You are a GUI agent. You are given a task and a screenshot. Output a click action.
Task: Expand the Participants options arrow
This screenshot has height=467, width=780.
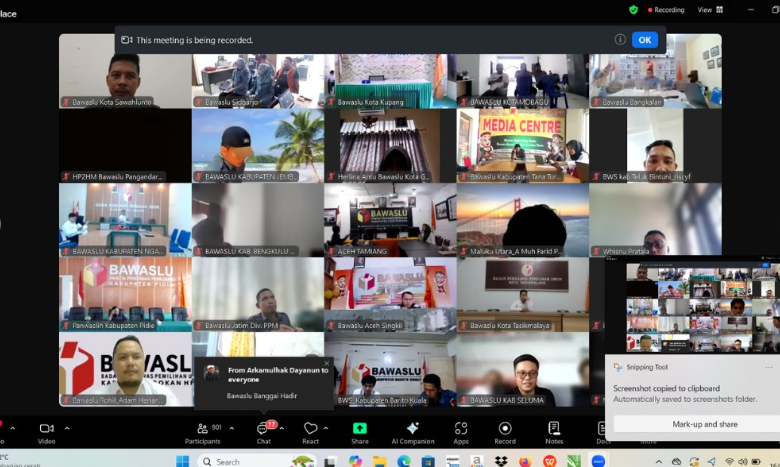pos(233,427)
